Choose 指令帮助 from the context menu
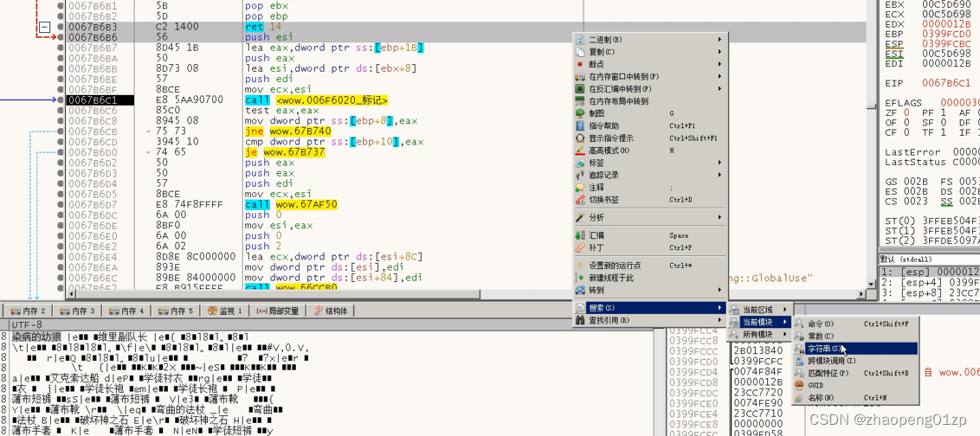This screenshot has width=980, height=436. coord(651,125)
